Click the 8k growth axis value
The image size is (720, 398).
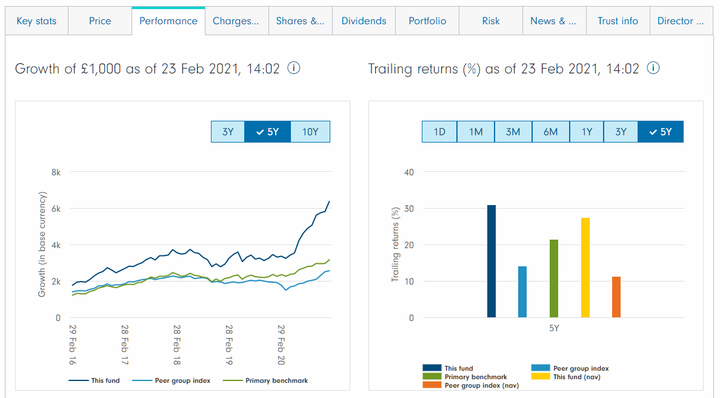tap(56, 172)
